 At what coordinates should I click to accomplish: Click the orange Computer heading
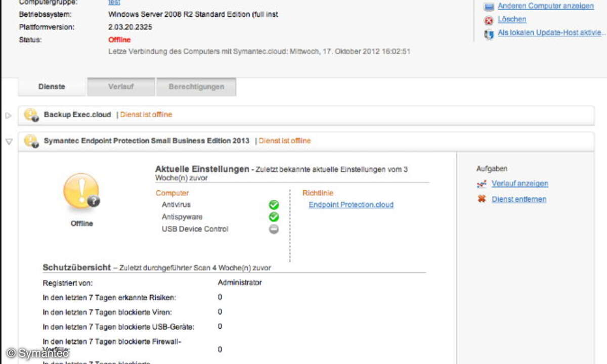coord(172,193)
